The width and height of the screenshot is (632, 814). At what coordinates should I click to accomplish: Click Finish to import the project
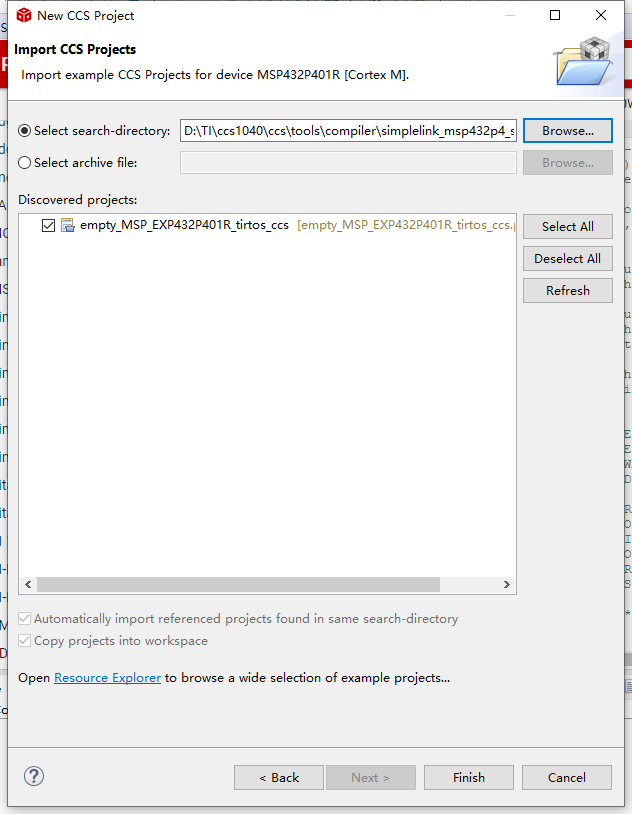click(x=468, y=777)
